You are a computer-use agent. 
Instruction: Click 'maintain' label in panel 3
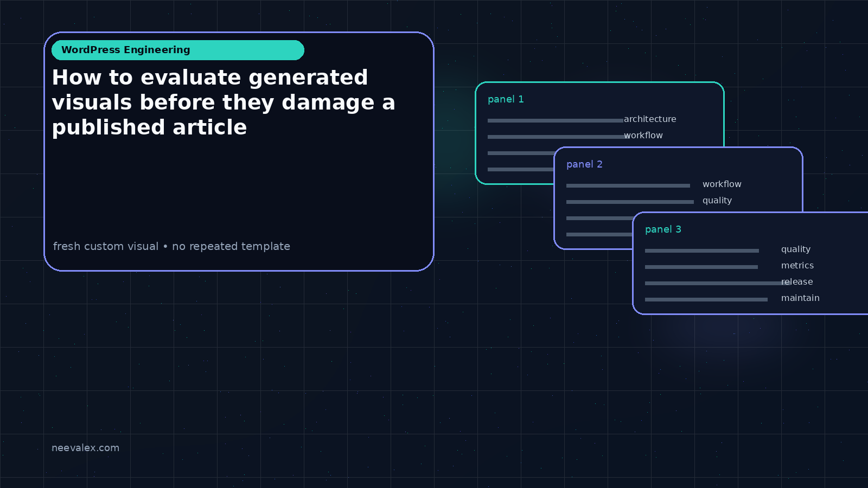800,298
